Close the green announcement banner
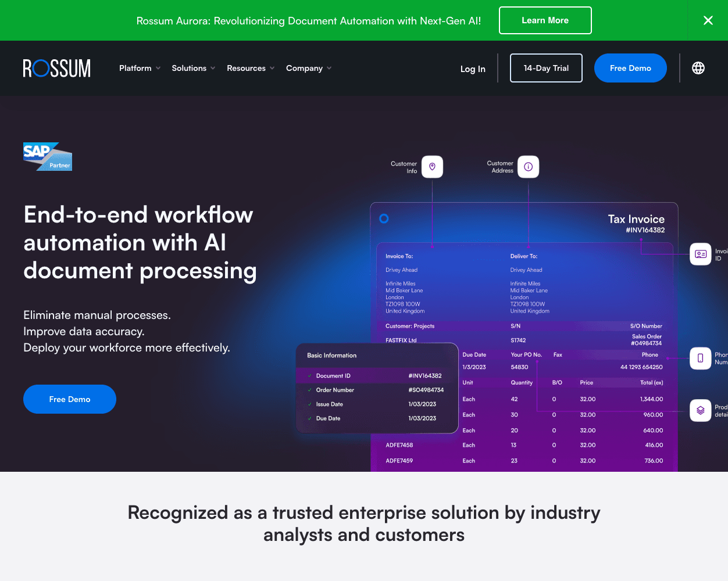This screenshot has width=728, height=581. click(x=708, y=20)
